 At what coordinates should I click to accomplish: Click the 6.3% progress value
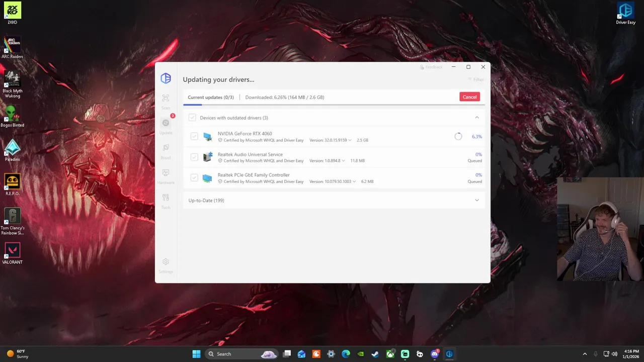(x=476, y=137)
